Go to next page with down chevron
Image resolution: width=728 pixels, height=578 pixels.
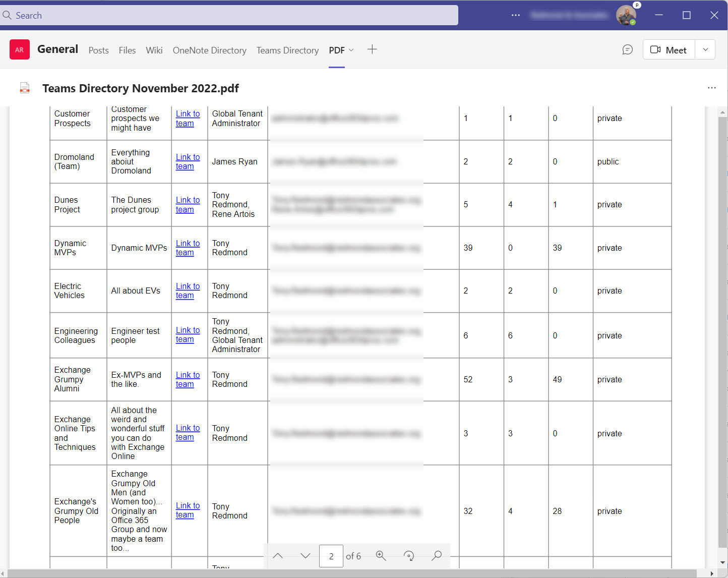coord(305,556)
